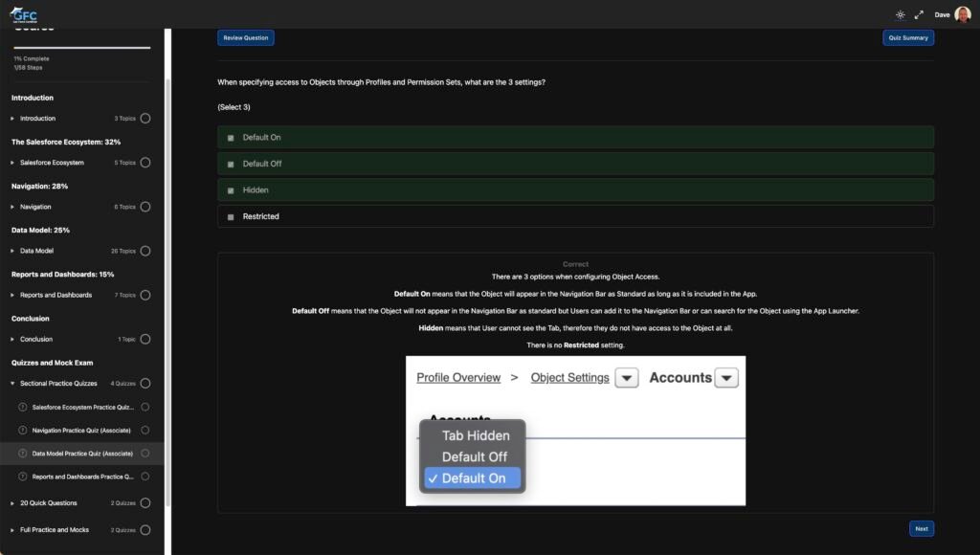Click completion circle for Navigation
The width and height of the screenshot is (980, 555).
pos(145,207)
